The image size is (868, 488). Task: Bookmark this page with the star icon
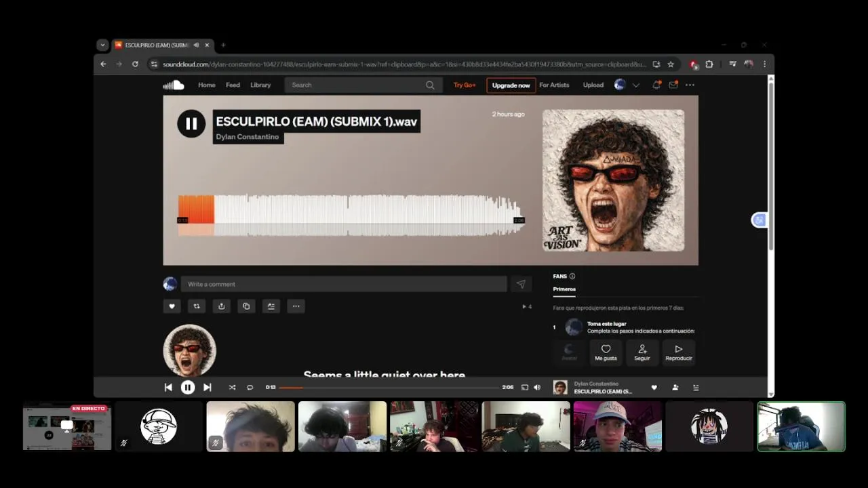tap(671, 64)
